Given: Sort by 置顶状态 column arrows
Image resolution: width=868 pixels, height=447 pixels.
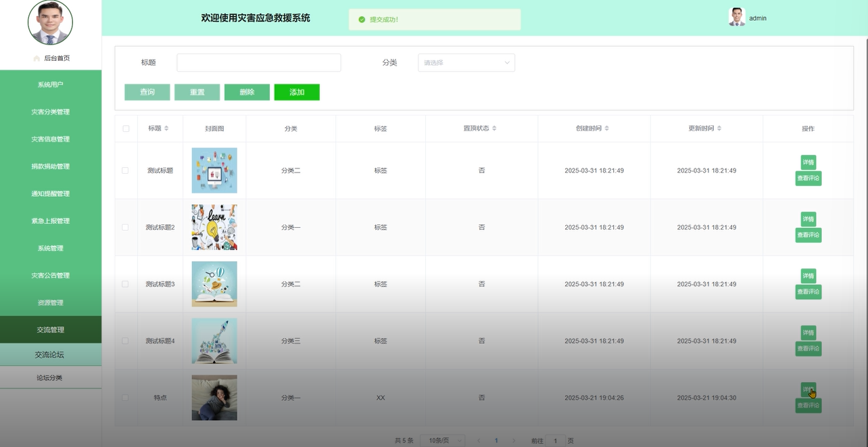Looking at the screenshot, I should pos(494,128).
